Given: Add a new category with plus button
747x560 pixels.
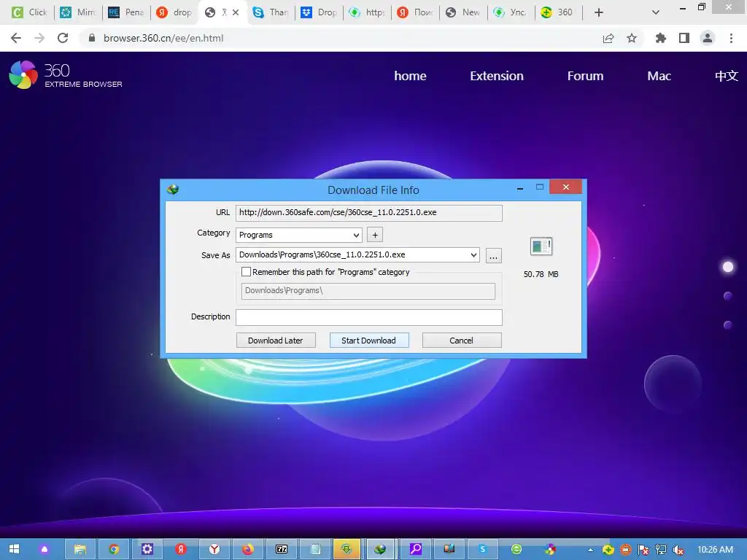Looking at the screenshot, I should click(375, 235).
